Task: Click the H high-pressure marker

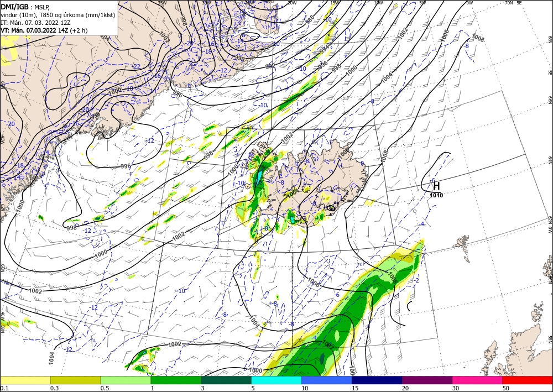Action: (x=437, y=186)
